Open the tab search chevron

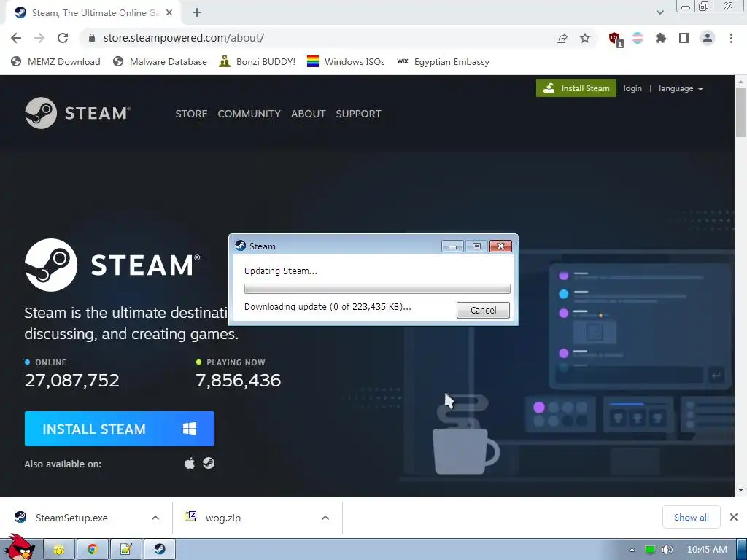659,13
